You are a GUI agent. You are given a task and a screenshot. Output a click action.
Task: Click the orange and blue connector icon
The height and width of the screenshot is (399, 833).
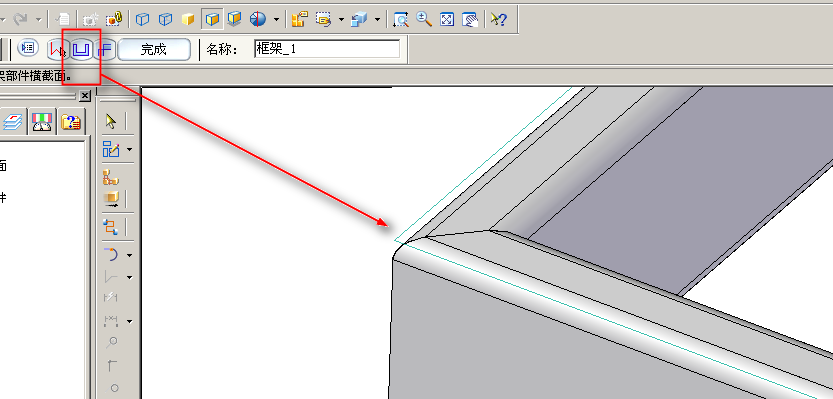tap(110, 227)
